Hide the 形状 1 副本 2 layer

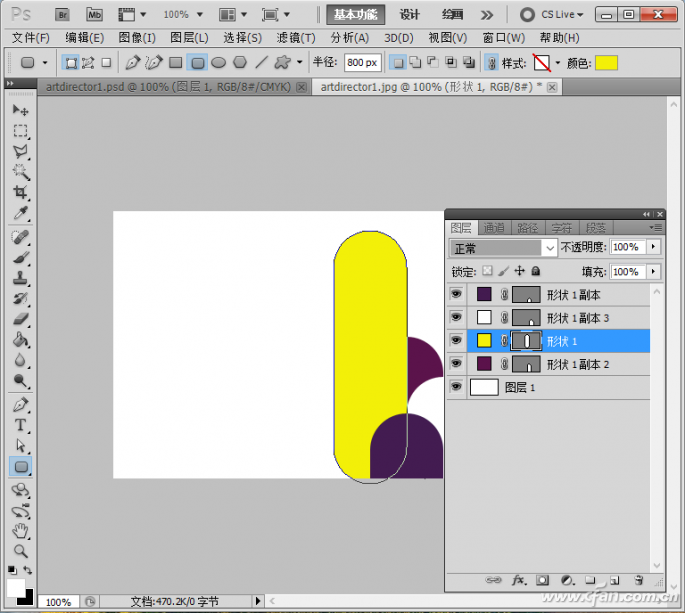pos(456,364)
